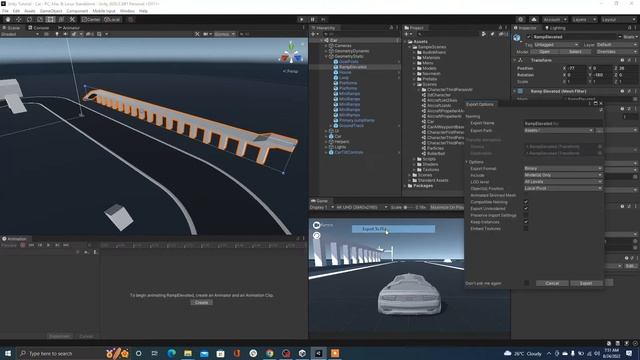640x360 pixels.
Task: Open Unity Hub icon on taskbar
Action: pyautogui.click(x=302, y=353)
